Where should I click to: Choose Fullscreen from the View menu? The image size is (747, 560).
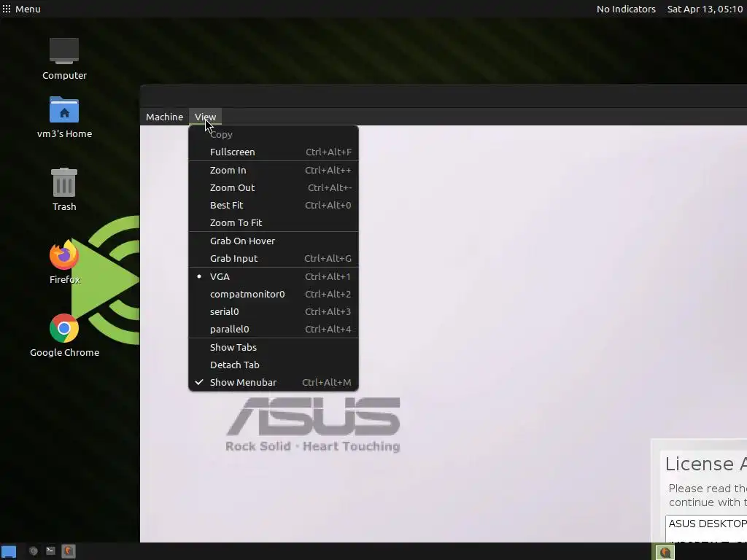click(274, 152)
